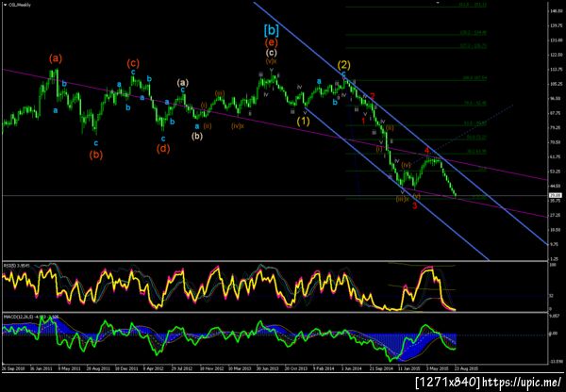Select the white (b) wave label
Screen dimensions: 566x392
[197, 137]
